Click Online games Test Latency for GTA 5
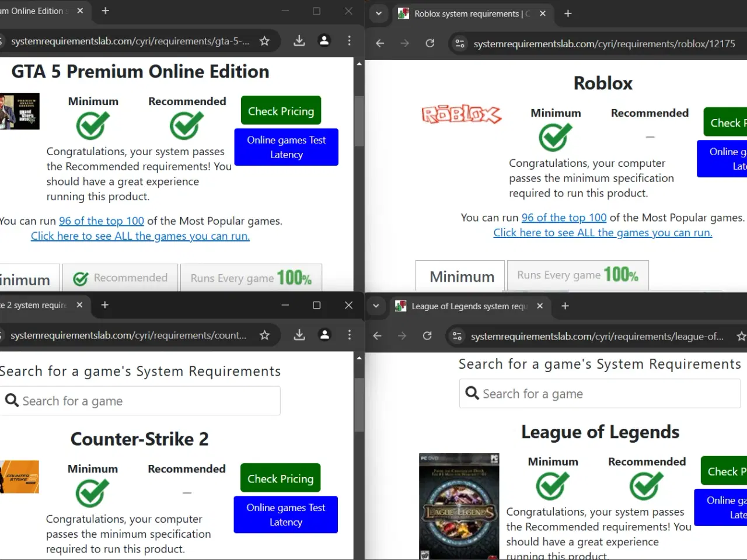747x560 pixels. [286, 147]
